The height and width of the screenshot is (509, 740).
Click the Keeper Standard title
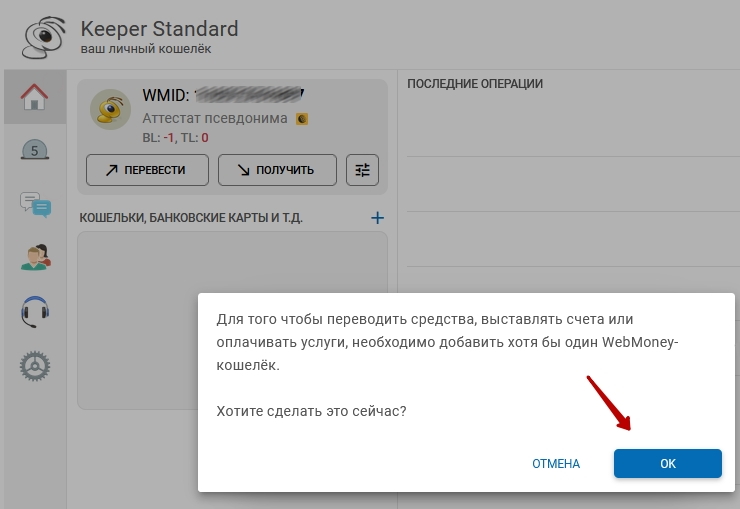160,29
